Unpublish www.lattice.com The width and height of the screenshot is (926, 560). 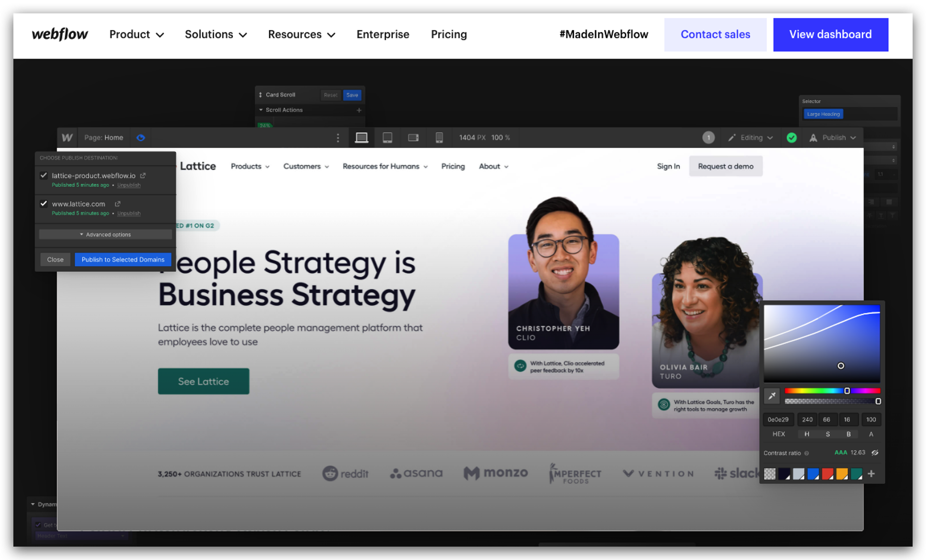129,213
